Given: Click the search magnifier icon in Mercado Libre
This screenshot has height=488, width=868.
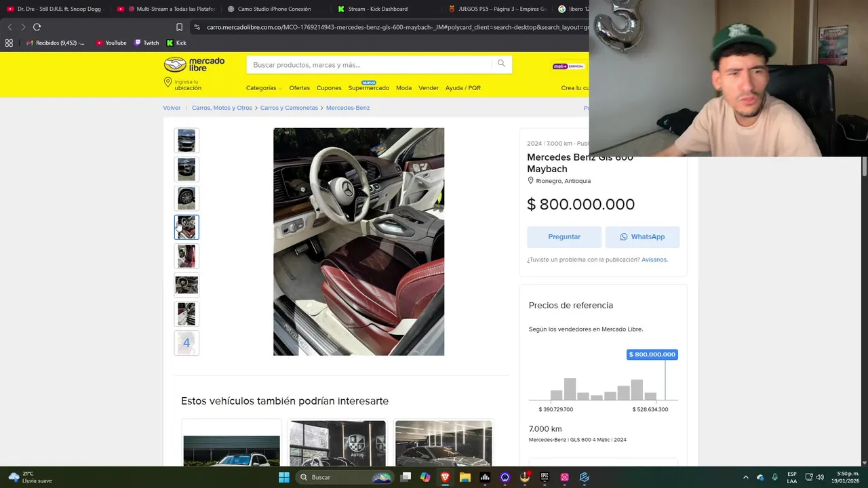Looking at the screenshot, I should tap(501, 64).
